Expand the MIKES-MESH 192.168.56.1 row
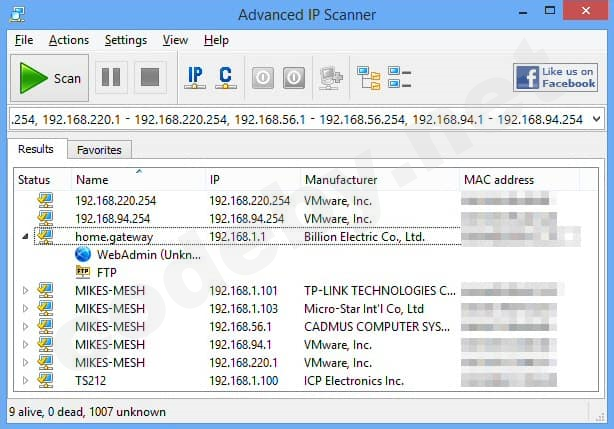 click(x=25, y=326)
